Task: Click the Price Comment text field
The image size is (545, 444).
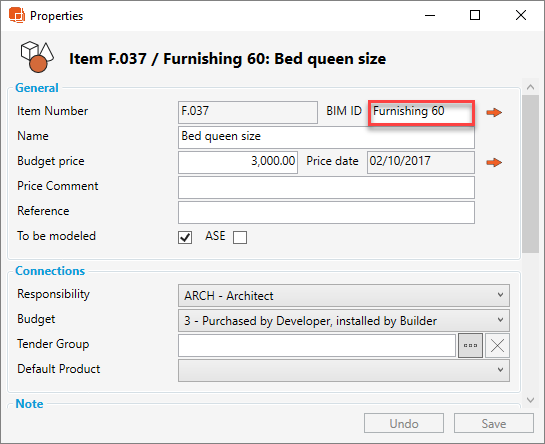Action: click(326, 187)
